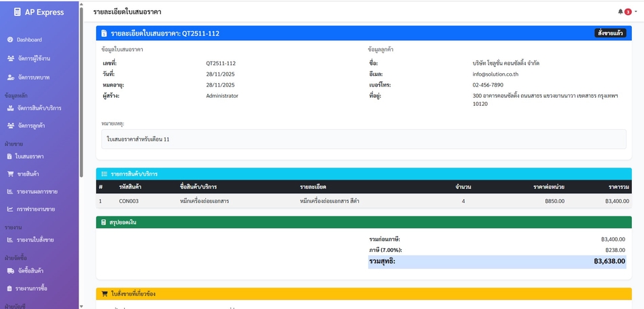
Task: Click the ขายสินค้า shopping cart icon
Action: click(11, 174)
